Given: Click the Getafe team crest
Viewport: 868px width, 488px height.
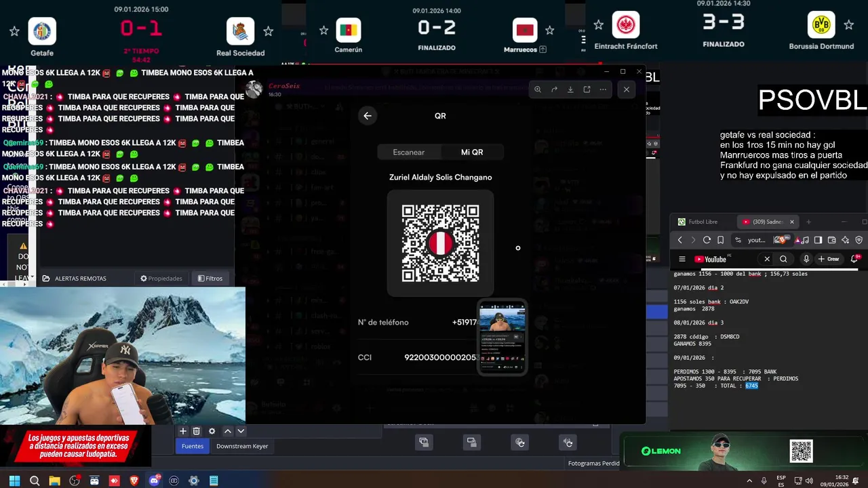Looking at the screenshot, I should (42, 31).
